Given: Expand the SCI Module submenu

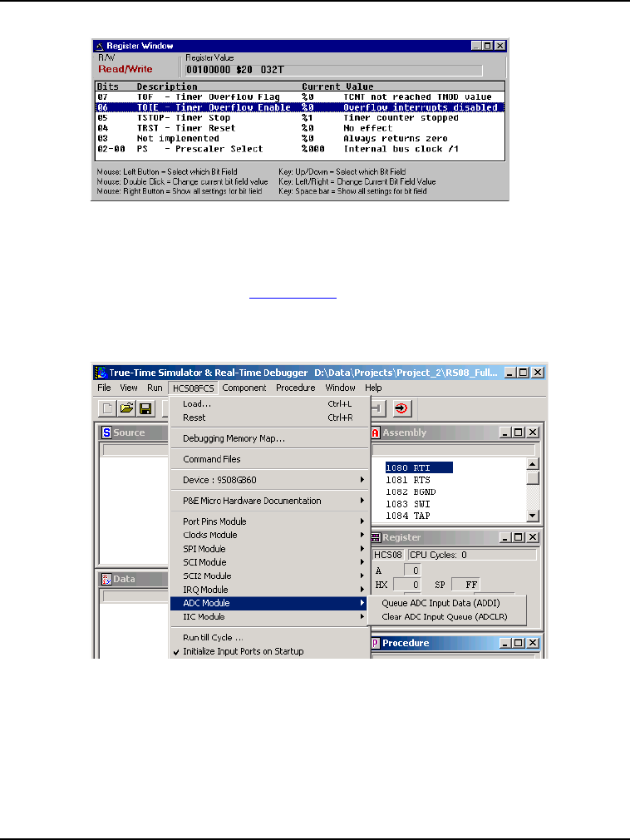Looking at the screenshot, I should coord(270,562).
